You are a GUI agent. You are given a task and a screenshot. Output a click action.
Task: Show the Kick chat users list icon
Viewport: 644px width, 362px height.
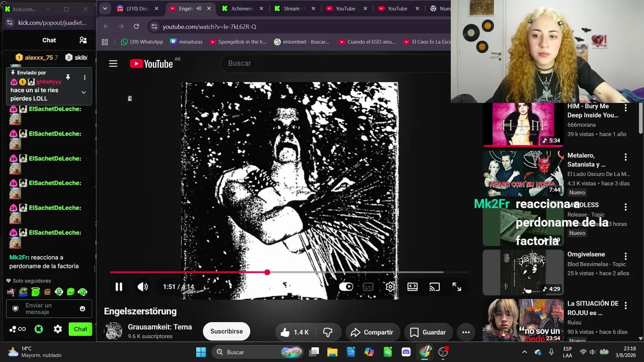[x=83, y=40]
